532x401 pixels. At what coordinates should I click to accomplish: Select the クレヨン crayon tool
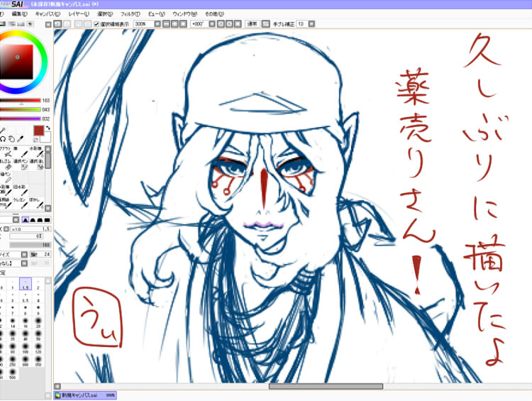click(21, 203)
